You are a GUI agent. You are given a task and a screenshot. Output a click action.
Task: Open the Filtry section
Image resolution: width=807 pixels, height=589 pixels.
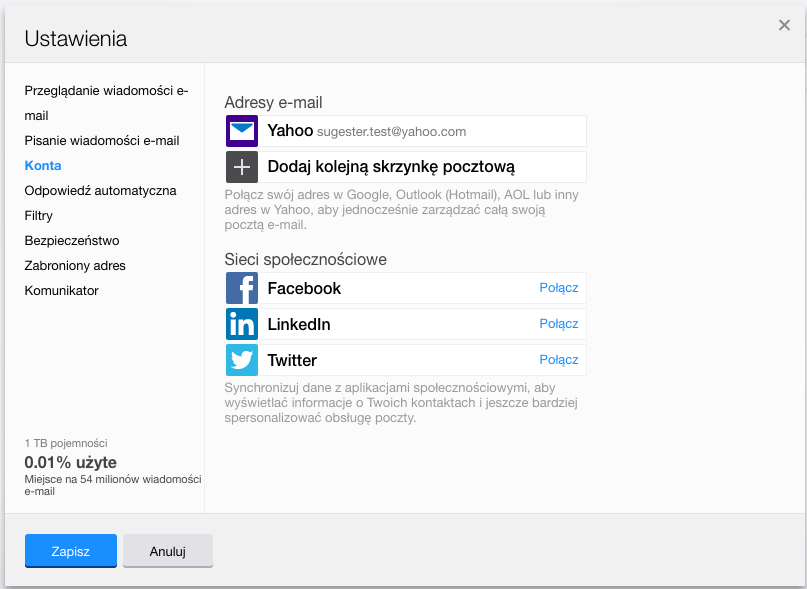(39, 216)
